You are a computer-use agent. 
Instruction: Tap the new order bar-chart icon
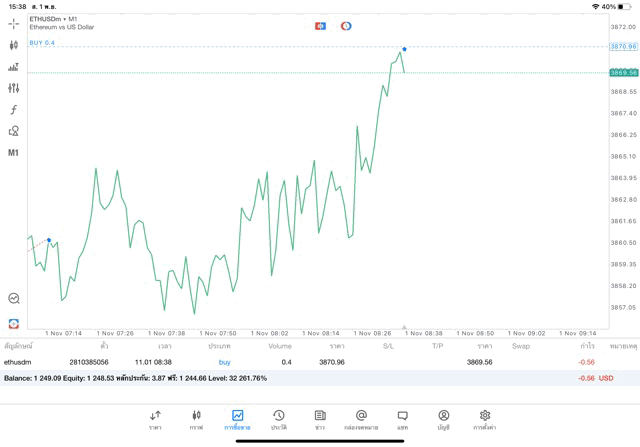pyautogui.click(x=13, y=67)
